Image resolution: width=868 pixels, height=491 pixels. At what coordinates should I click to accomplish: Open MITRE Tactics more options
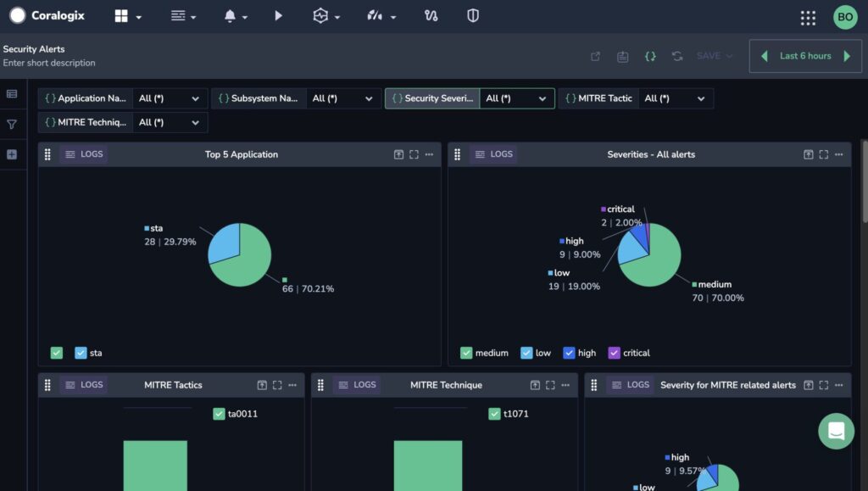(292, 385)
